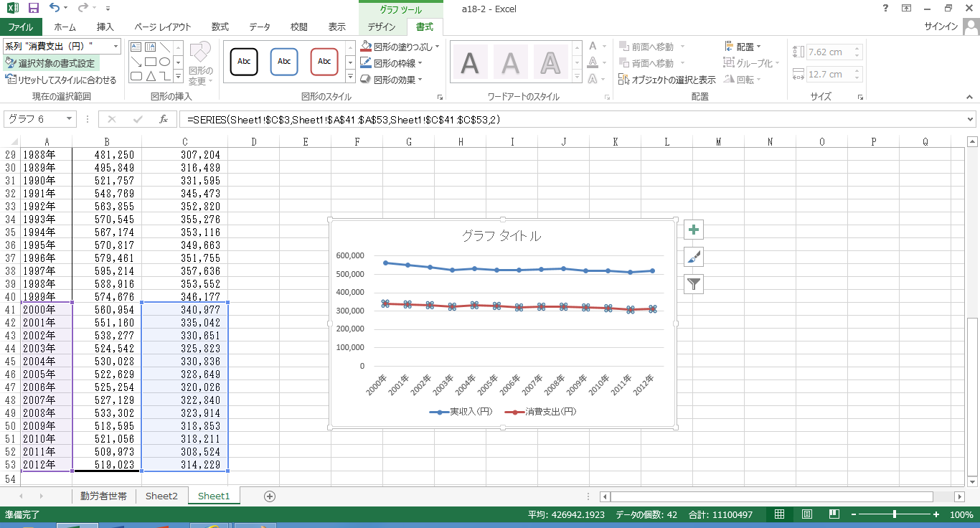
Task: Click the Change Shape (図形の変更) button
Action: coord(200,63)
